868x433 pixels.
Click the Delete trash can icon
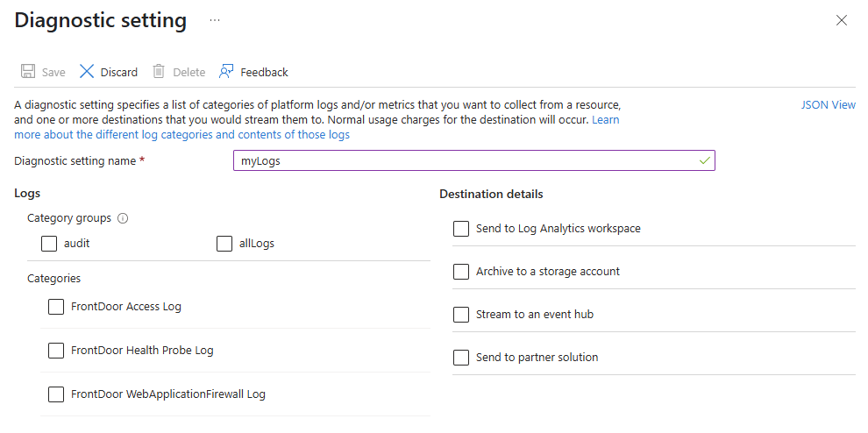click(159, 72)
